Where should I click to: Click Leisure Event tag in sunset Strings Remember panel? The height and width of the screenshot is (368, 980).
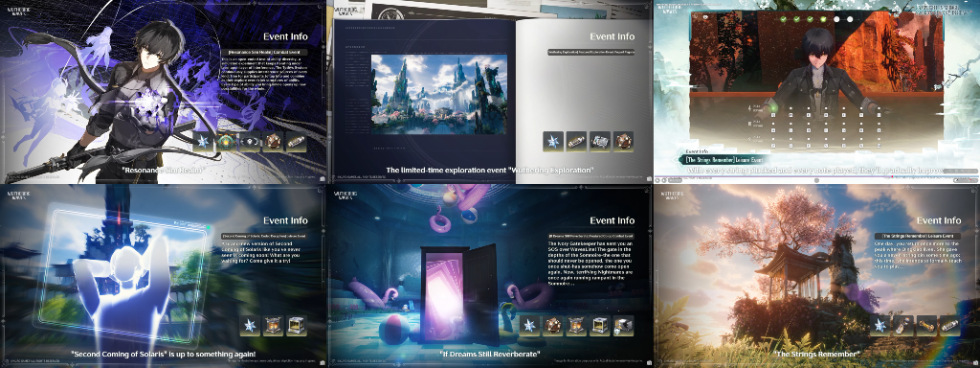click(x=918, y=237)
